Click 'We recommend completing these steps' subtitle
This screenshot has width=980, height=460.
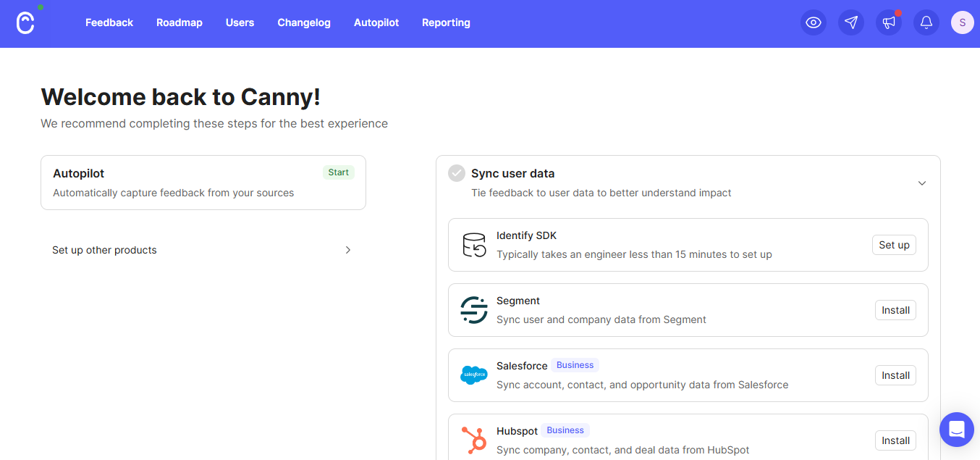pos(214,123)
